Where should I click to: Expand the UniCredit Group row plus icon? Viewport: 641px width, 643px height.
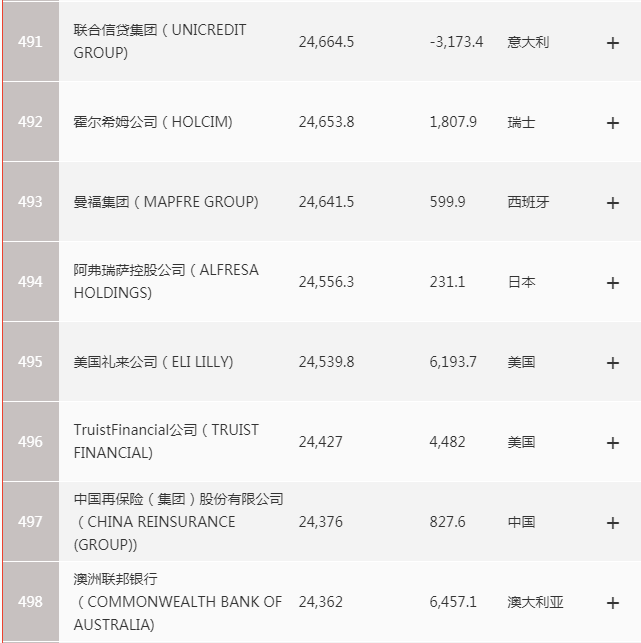click(x=613, y=42)
